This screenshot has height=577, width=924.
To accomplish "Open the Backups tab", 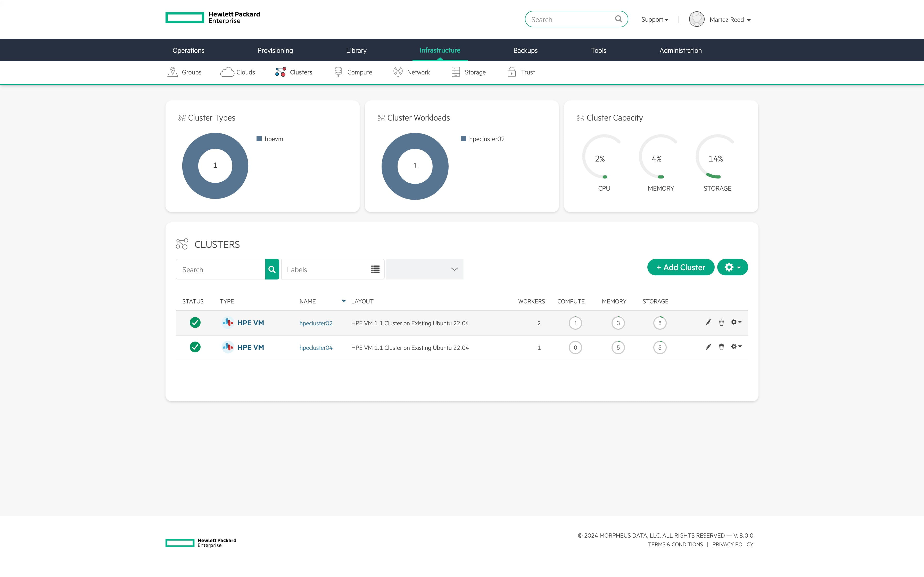I will tap(525, 50).
